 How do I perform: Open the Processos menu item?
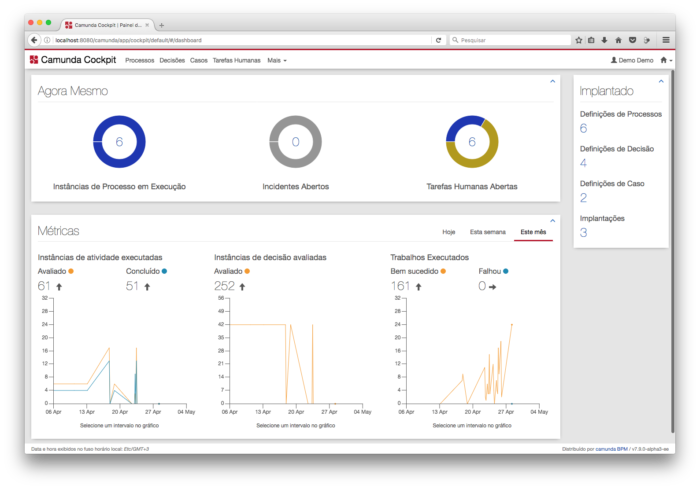pos(139,60)
